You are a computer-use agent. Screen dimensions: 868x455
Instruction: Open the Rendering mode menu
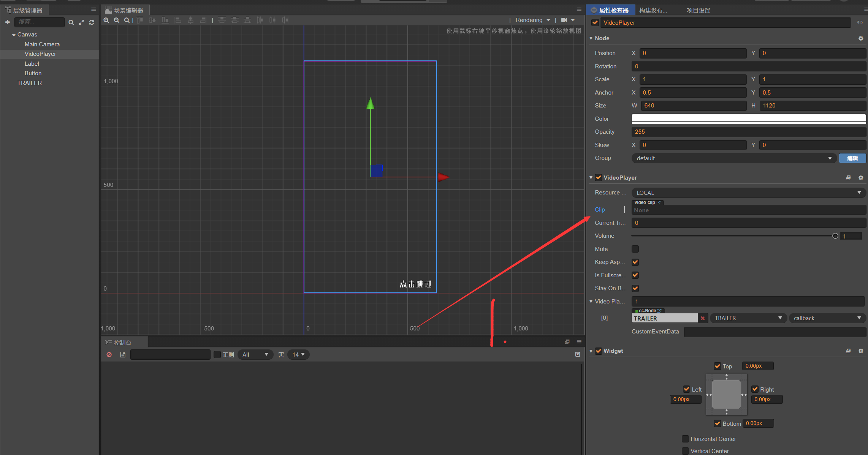click(x=532, y=20)
